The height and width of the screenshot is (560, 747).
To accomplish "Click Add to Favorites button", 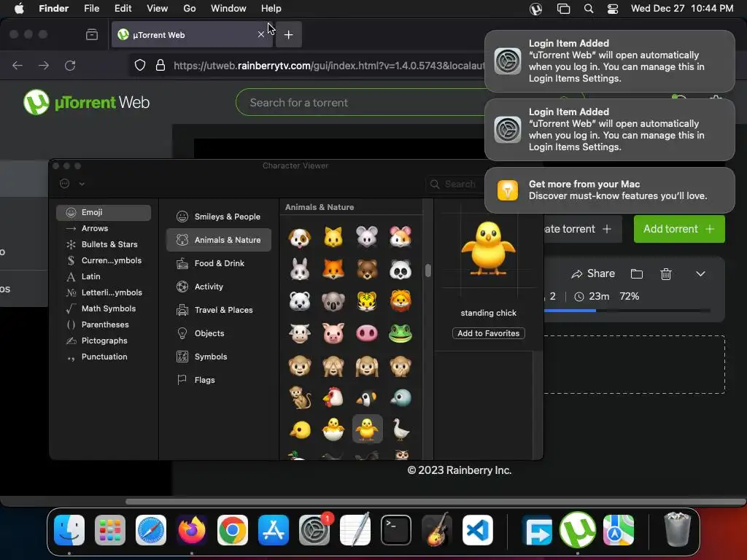I will pyautogui.click(x=488, y=333).
